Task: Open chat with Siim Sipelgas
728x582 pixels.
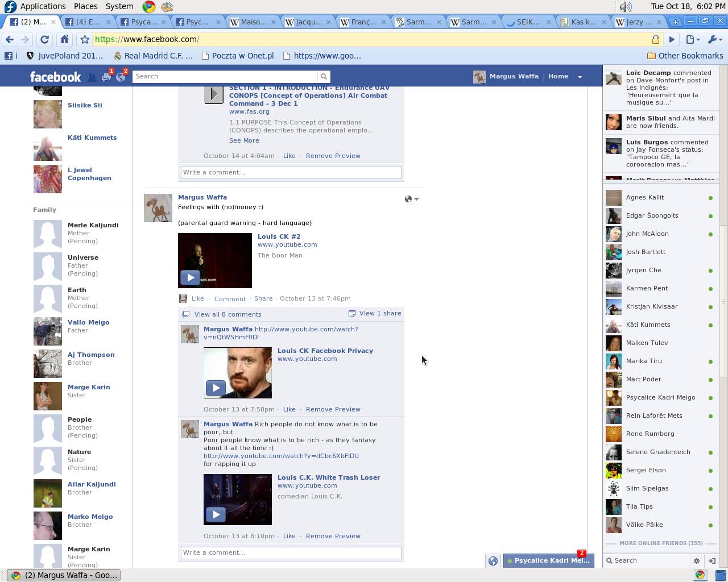Action: pyautogui.click(x=660, y=488)
